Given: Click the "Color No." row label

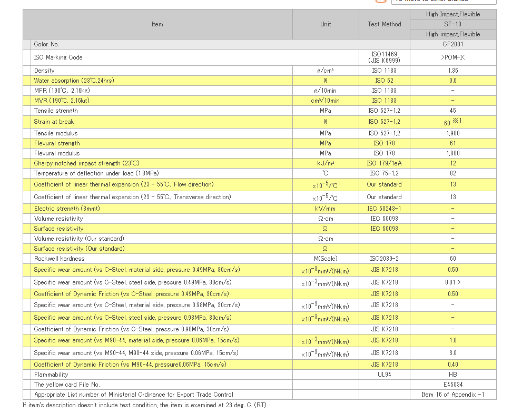Looking at the screenshot, I should point(46,44).
